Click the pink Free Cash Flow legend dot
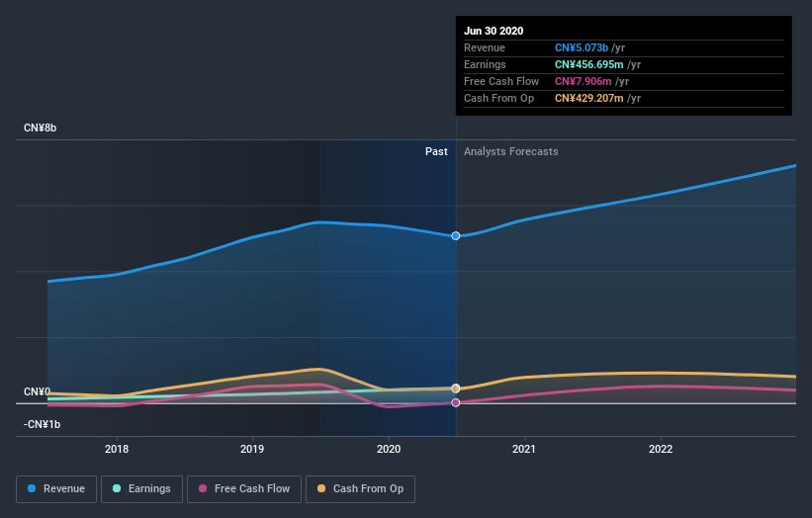The height and width of the screenshot is (518, 812). pyautogui.click(x=203, y=488)
